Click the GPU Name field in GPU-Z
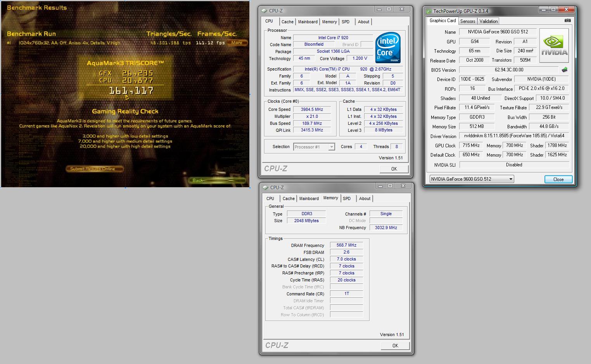Screen dimensions: 591x364 coord(498,32)
